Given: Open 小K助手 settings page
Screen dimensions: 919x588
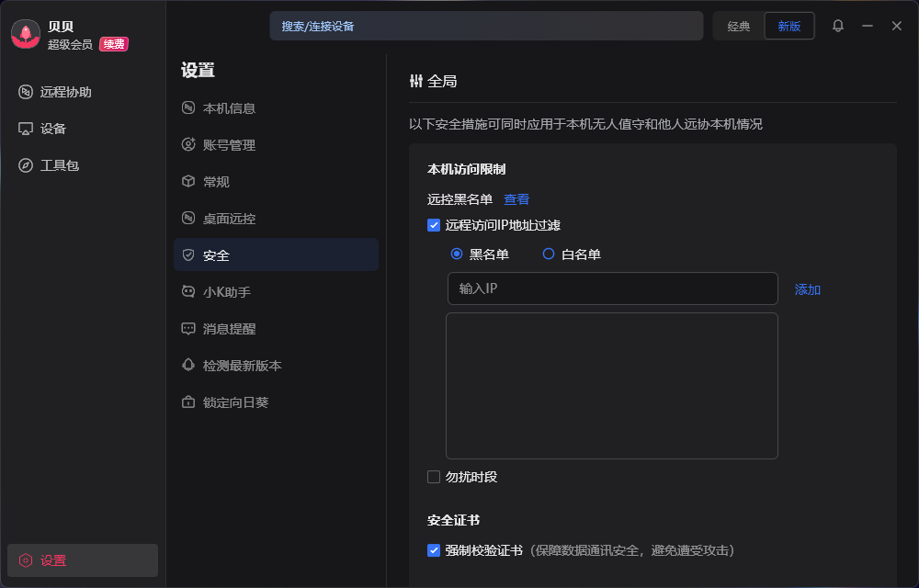Looking at the screenshot, I should coord(226,292).
